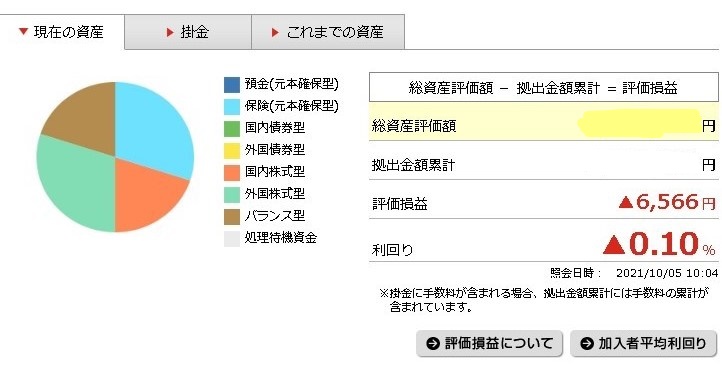This screenshot has width=722, height=372.
Task: Click the red triangle beside これまでの資産
Action: pos(275,32)
